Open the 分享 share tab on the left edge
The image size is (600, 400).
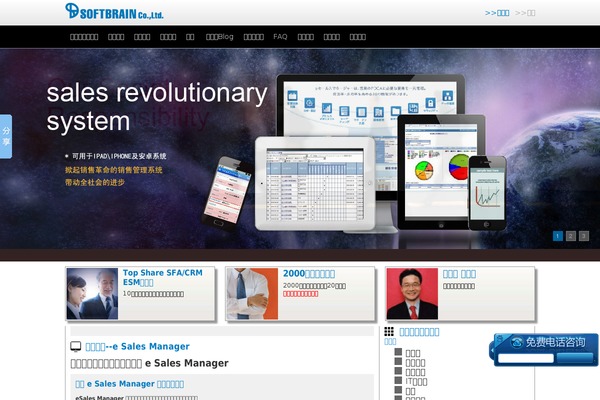[x=6, y=136]
